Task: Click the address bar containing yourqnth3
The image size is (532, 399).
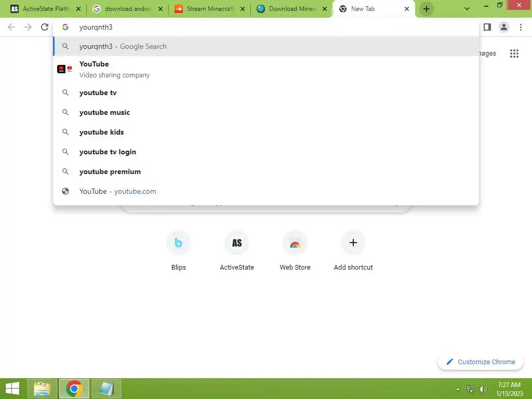Action: click(266, 27)
